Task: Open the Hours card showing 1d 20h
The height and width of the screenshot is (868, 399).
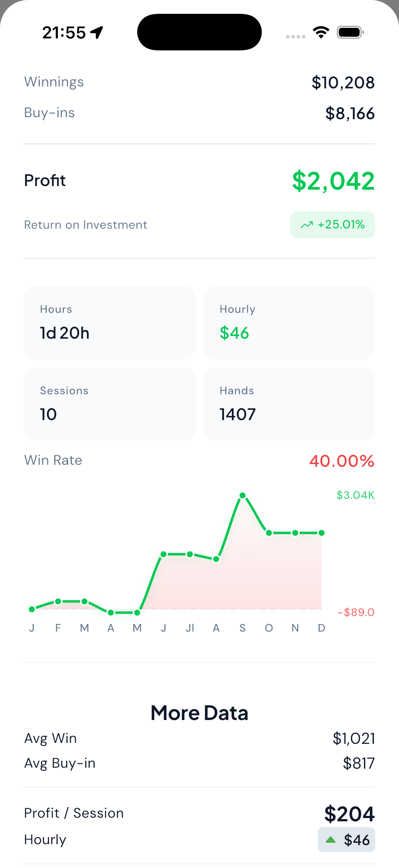Action: pyautogui.click(x=110, y=322)
